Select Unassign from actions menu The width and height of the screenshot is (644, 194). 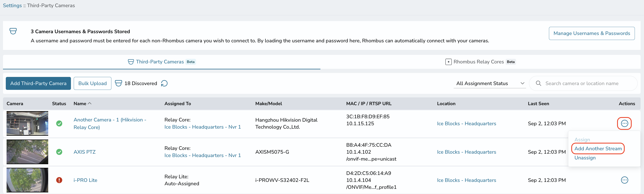(585, 158)
